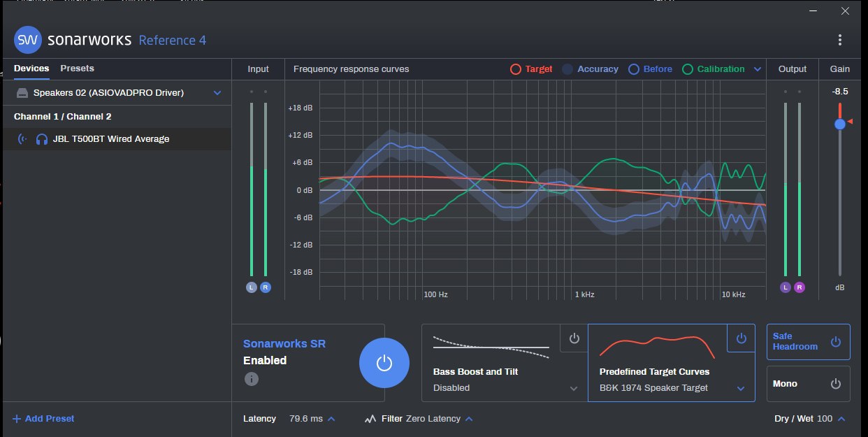
Task: Click the Reference 4 title text
Action: pyautogui.click(x=173, y=40)
